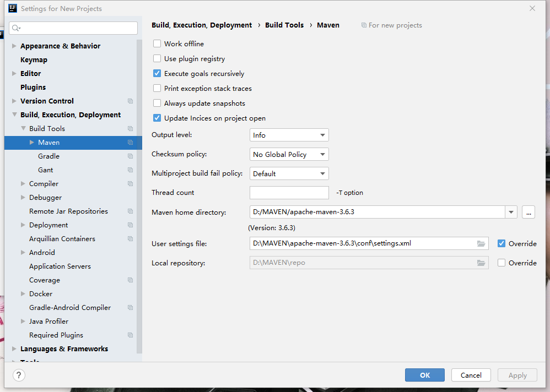The width and height of the screenshot is (550, 392).
Task: Select Gant under Build Tools
Action: 46,170
